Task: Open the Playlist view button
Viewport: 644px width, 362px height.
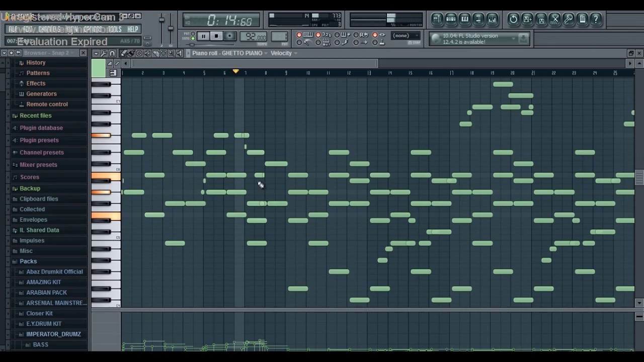Action: (x=437, y=20)
